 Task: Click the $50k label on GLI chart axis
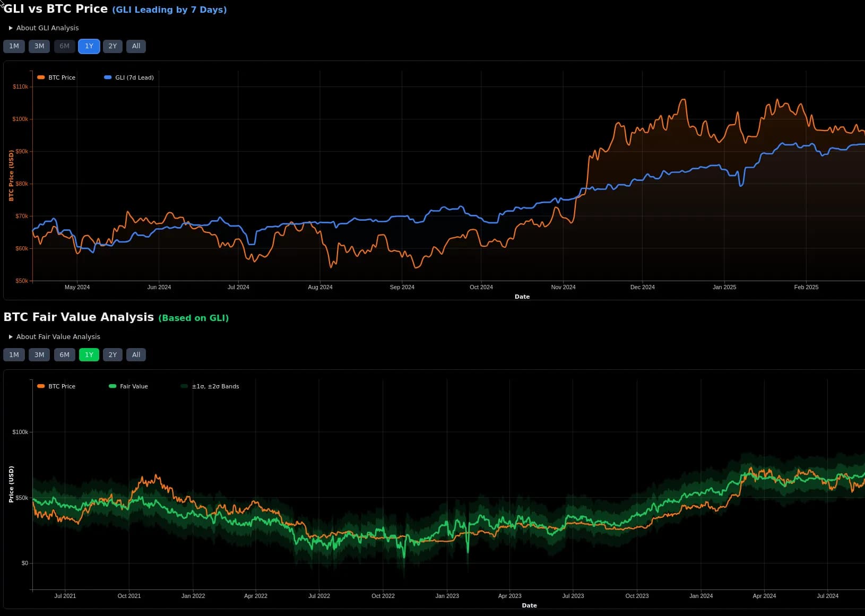(x=22, y=281)
